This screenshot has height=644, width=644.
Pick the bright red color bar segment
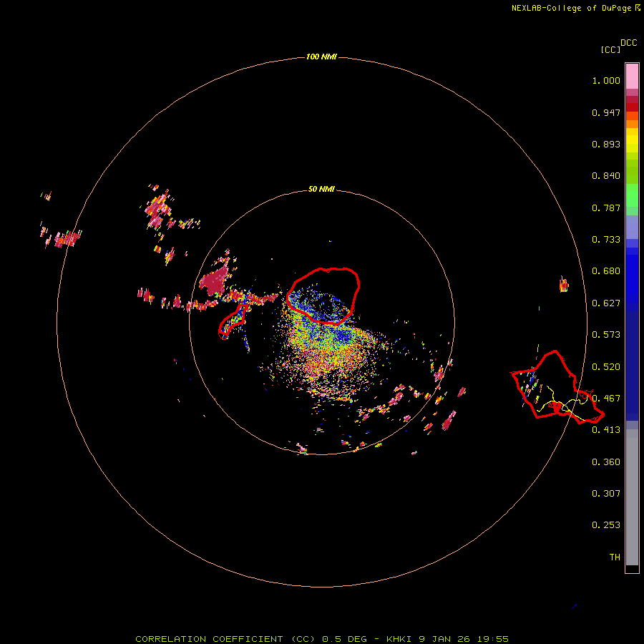coord(632,107)
